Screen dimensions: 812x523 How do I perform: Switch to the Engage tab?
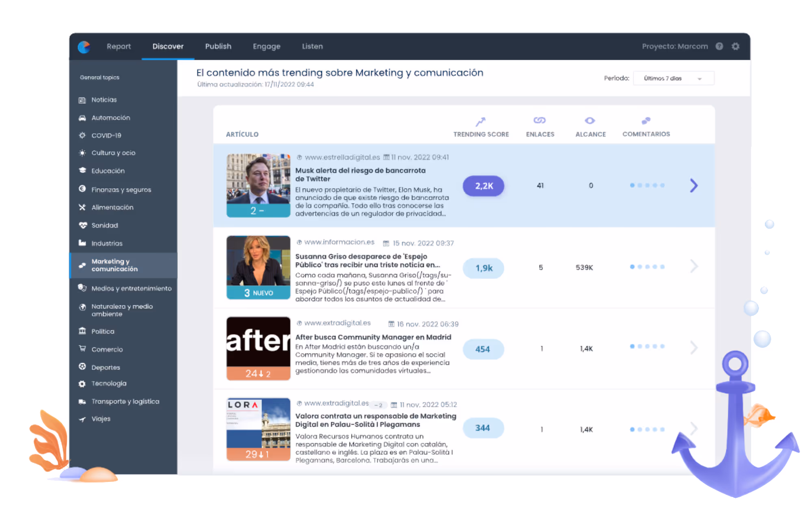click(x=266, y=46)
